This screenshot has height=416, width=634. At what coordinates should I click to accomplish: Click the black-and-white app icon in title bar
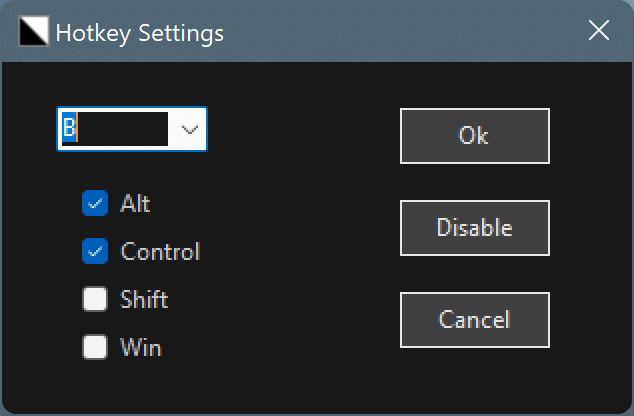34,32
